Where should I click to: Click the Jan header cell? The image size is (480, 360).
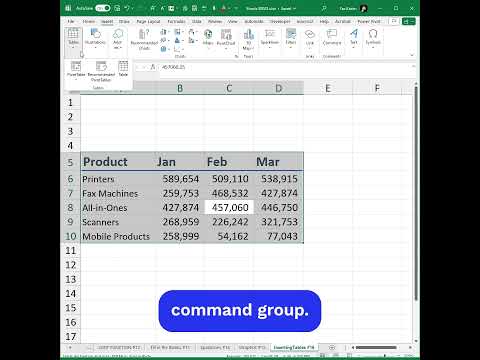point(180,162)
